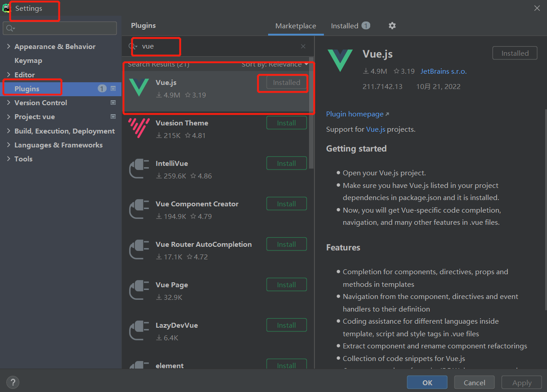Click the IntelliVue plugin icon
Viewport: 547px width, 392px height.
pos(139,169)
